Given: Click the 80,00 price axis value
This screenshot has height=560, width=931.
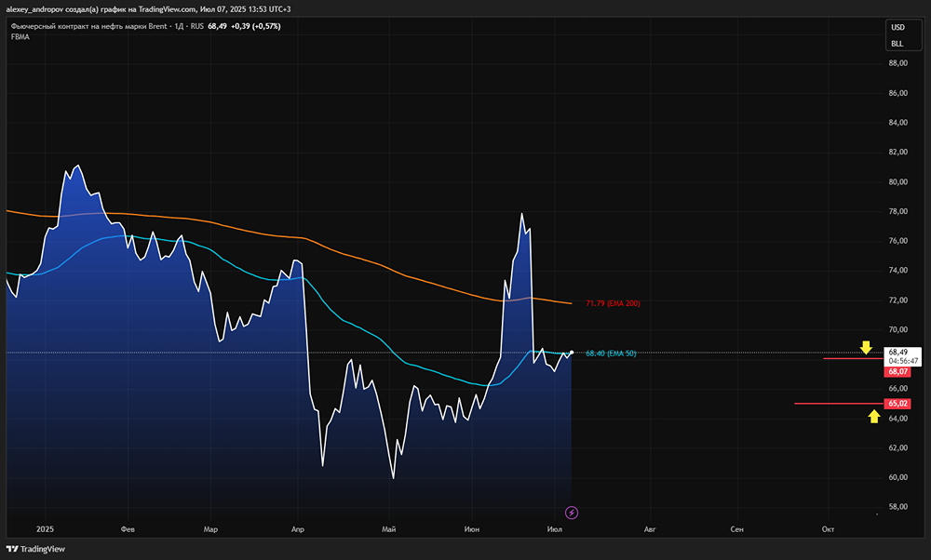Looking at the screenshot, I should (x=897, y=181).
